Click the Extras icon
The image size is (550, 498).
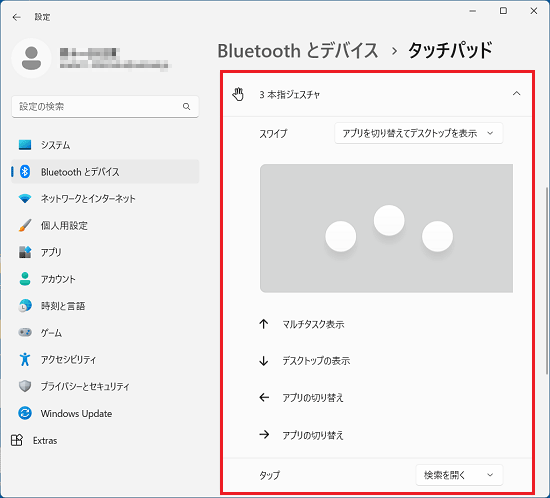[17, 440]
